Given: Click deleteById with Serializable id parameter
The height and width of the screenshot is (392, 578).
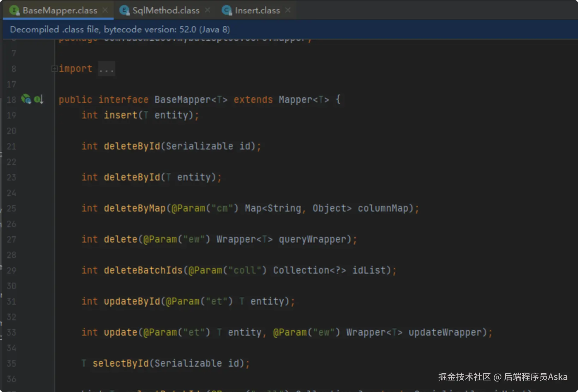Looking at the screenshot, I should (x=132, y=146).
